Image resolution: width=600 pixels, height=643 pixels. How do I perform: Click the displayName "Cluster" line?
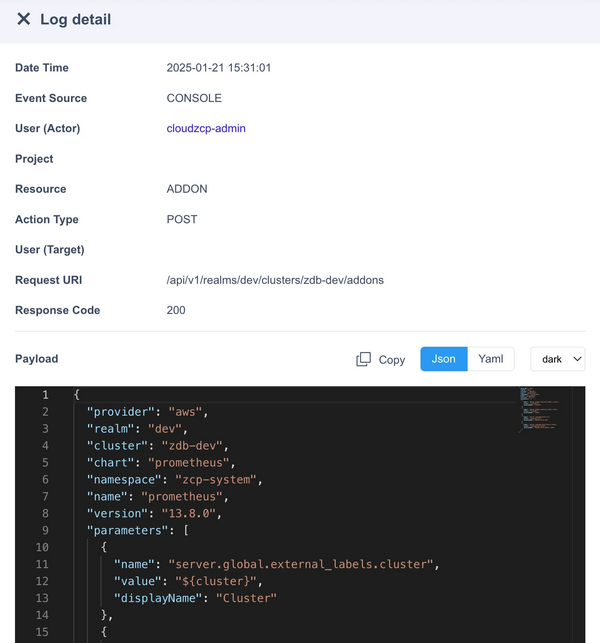pyautogui.click(x=195, y=598)
